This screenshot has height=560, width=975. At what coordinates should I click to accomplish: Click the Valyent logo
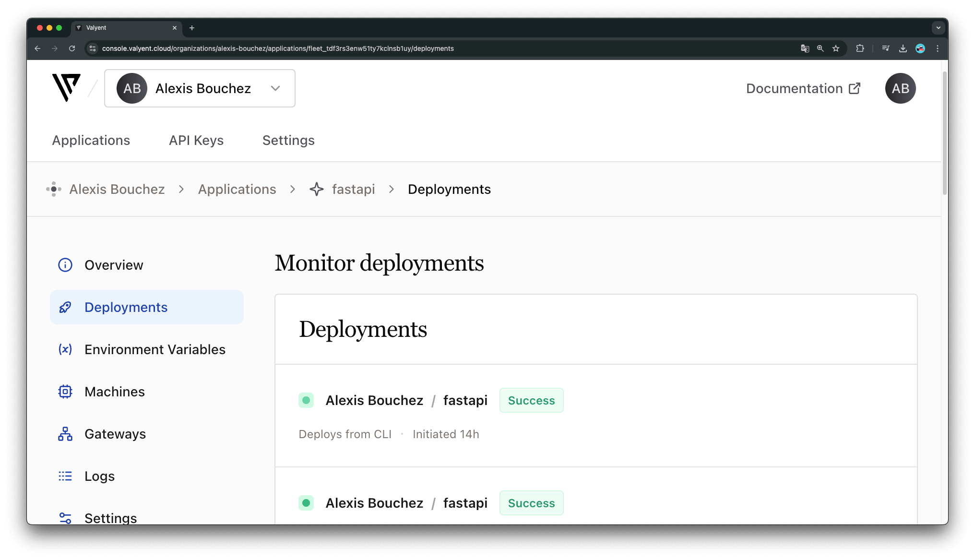pyautogui.click(x=66, y=87)
